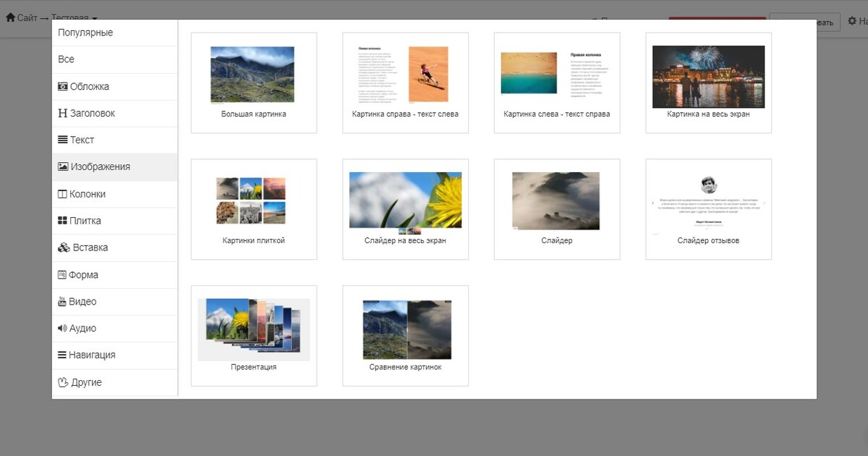The height and width of the screenshot is (456, 868).
Task: Click the YouTube icon beside Видео
Action: (62, 302)
